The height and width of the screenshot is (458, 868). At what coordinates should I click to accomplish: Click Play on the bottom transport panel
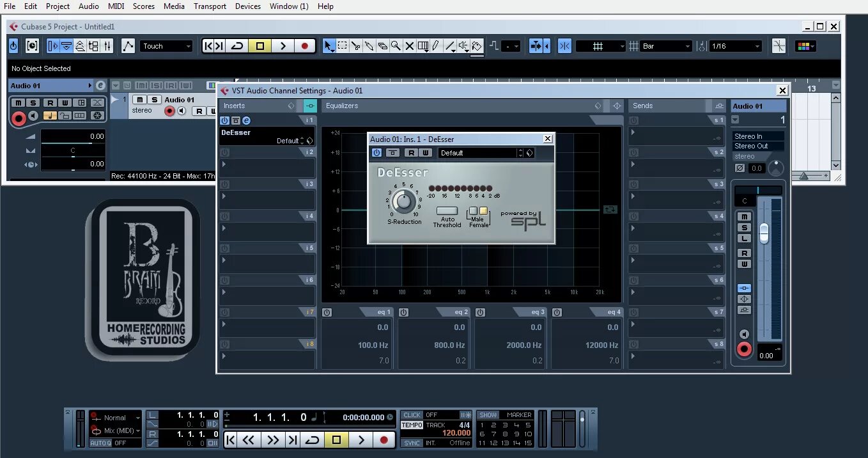361,440
